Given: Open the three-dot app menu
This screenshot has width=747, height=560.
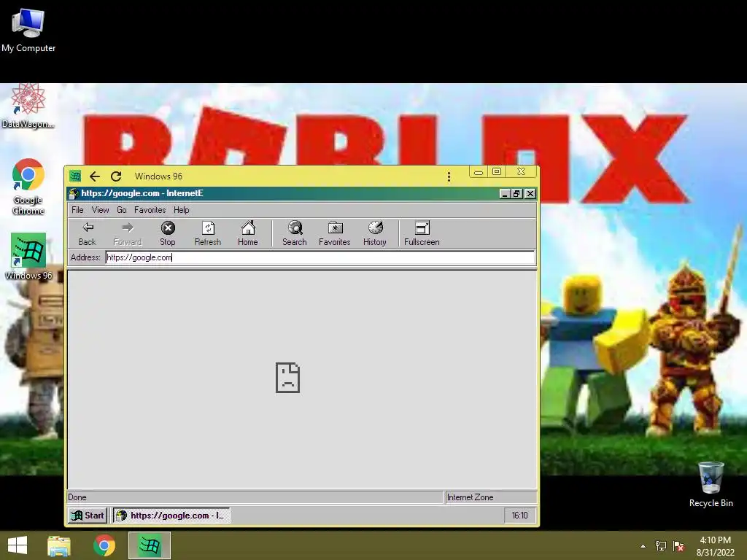Looking at the screenshot, I should pos(449,176).
